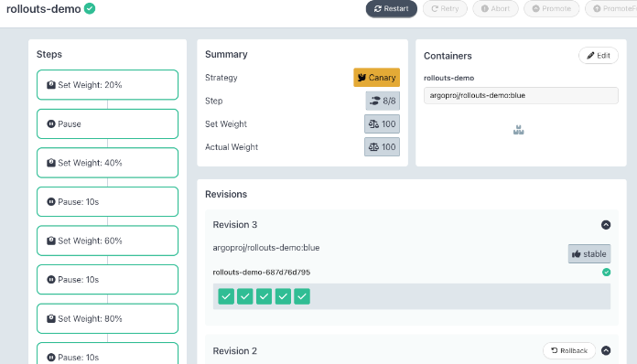
Task: Click the green healthy status icon beside rollouts-demo title
Action: pos(90,8)
